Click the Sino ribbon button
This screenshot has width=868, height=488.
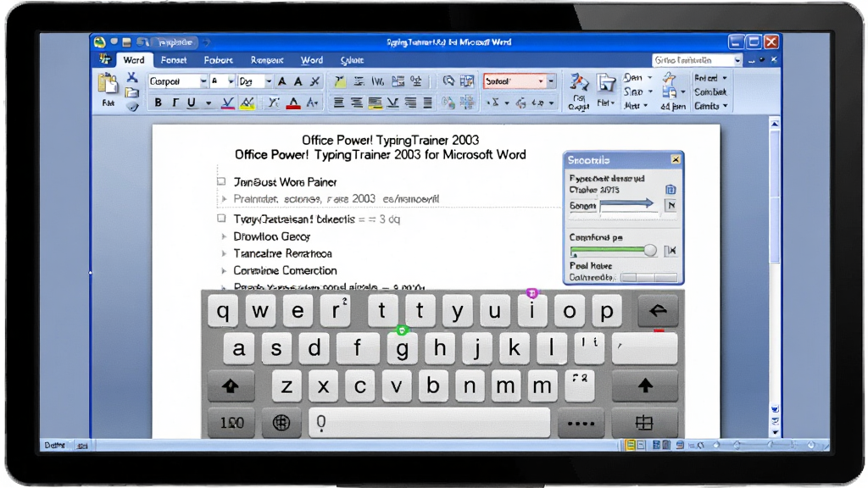coord(637,91)
